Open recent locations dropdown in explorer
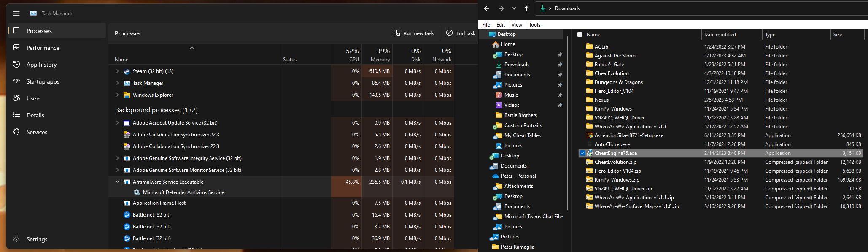Viewport: 868px width, 252px height. pos(514,8)
